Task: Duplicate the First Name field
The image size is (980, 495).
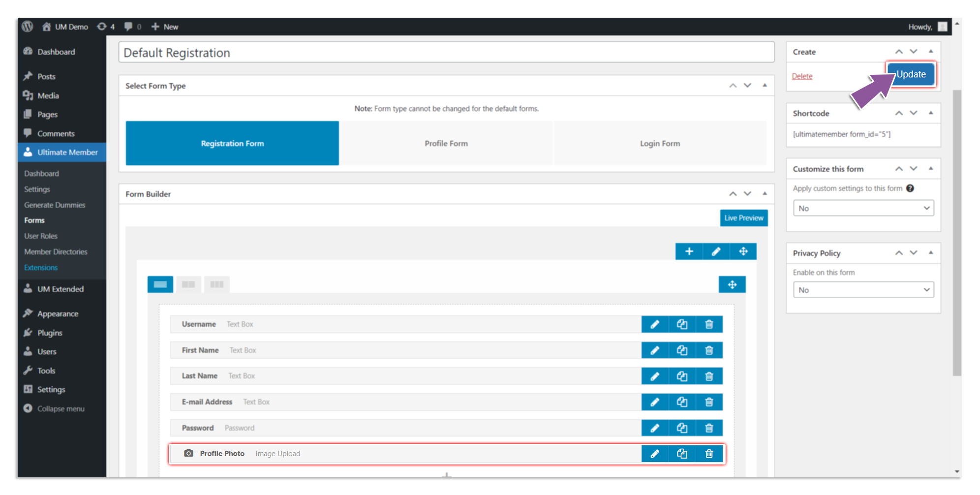Action: coord(682,350)
